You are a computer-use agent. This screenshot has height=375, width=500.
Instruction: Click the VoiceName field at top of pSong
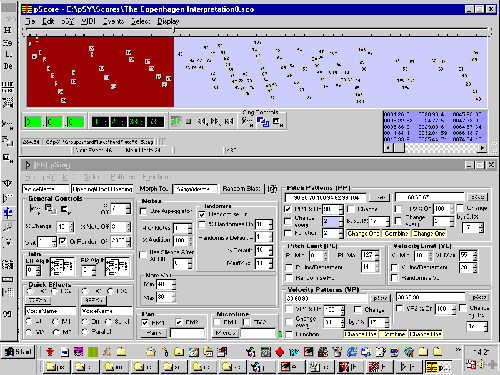(46, 189)
